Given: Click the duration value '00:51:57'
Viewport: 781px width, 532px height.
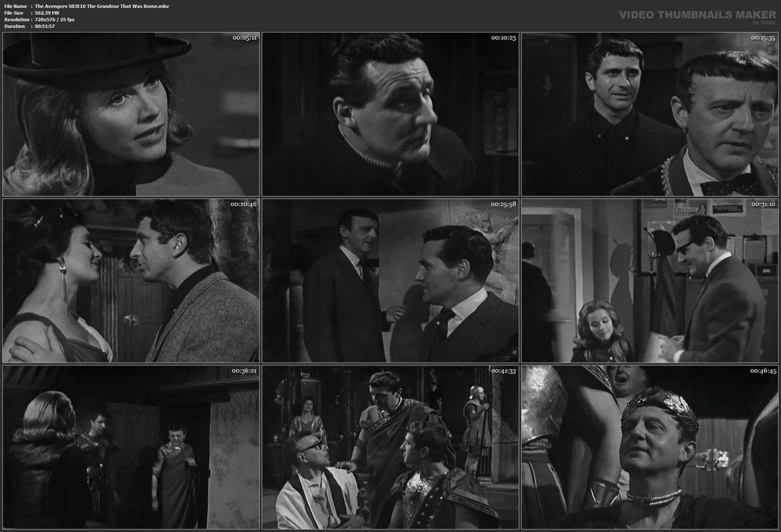Looking at the screenshot, I should [45, 27].
